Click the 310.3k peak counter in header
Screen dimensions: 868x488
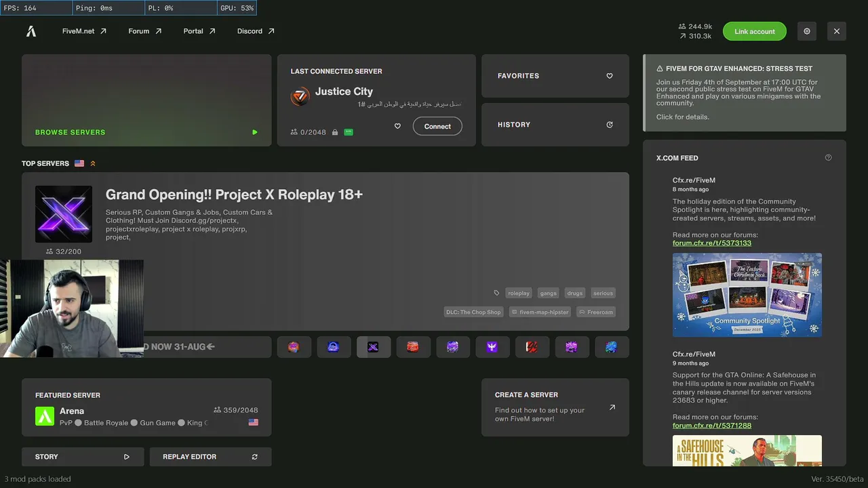click(x=696, y=36)
